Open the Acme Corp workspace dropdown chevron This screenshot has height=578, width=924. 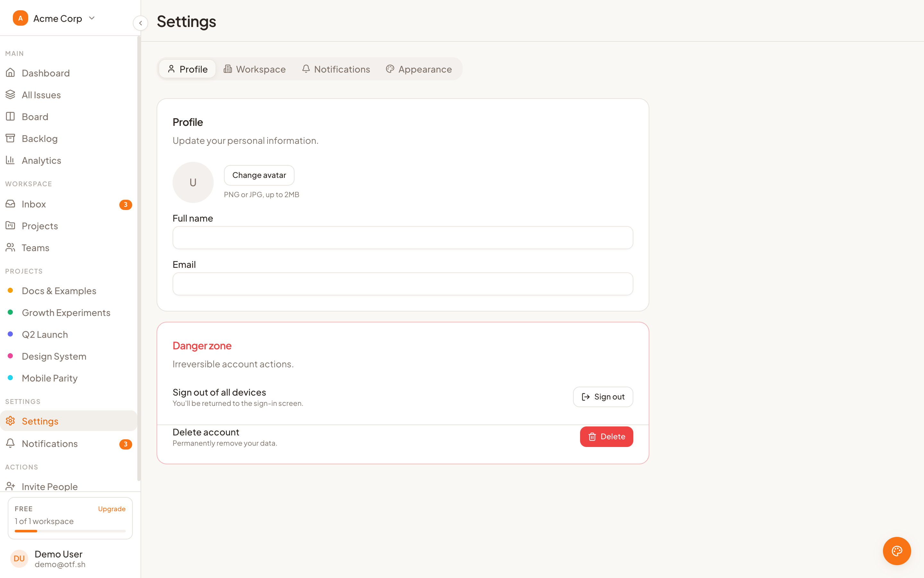tap(92, 18)
